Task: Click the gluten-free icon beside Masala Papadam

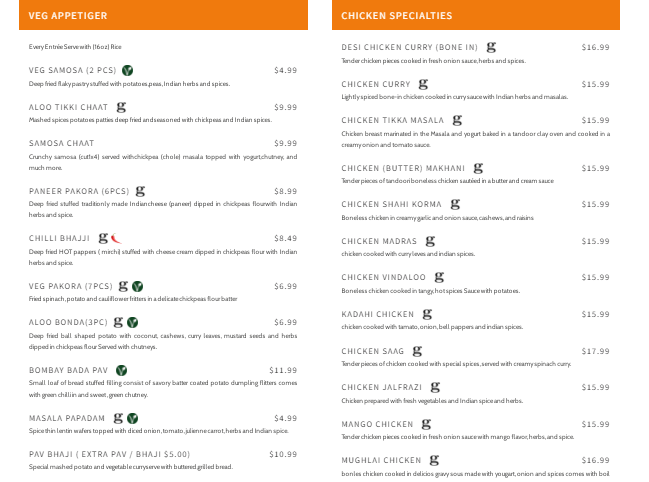Action: 118,418
